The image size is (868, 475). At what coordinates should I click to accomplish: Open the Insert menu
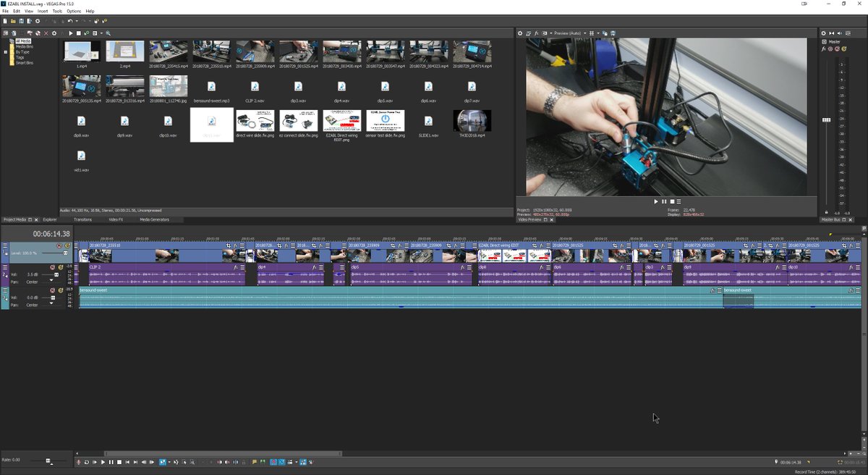[43, 11]
